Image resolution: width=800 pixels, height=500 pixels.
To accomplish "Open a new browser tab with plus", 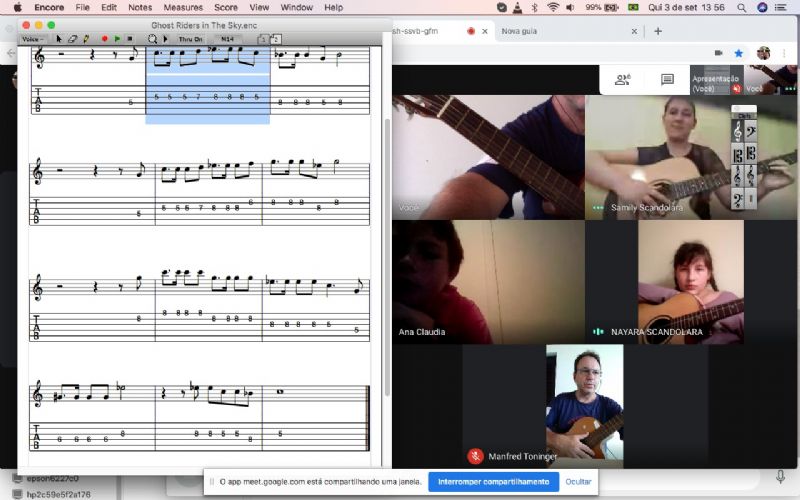I will click(x=658, y=31).
